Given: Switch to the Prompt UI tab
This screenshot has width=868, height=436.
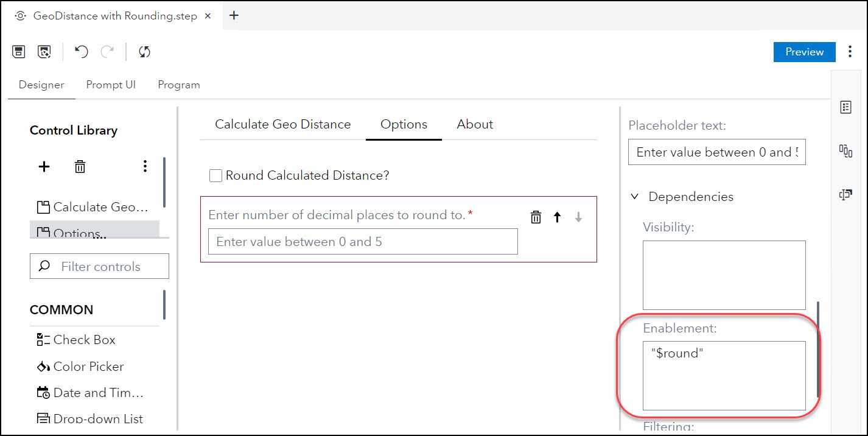Looking at the screenshot, I should (x=111, y=85).
